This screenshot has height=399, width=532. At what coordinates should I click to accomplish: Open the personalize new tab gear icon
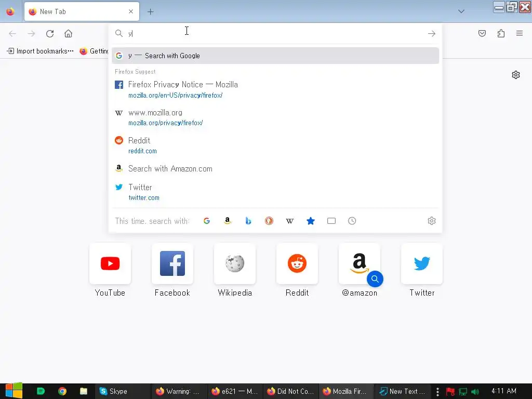click(516, 75)
